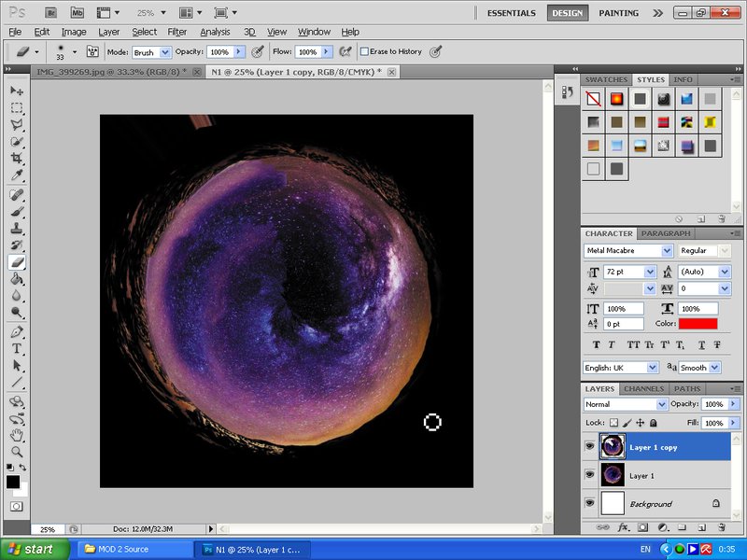Toggle lock position
747x560 pixels.
click(641, 423)
